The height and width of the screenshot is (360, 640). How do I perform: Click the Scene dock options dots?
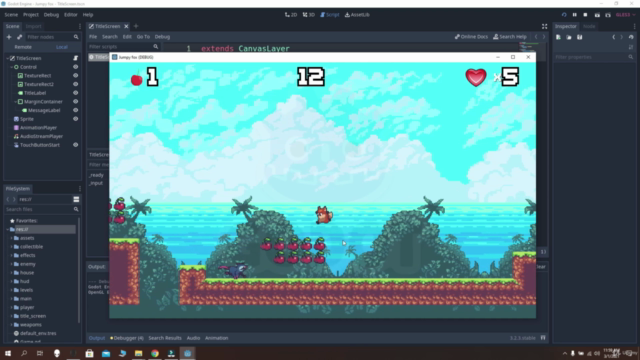coord(80,26)
